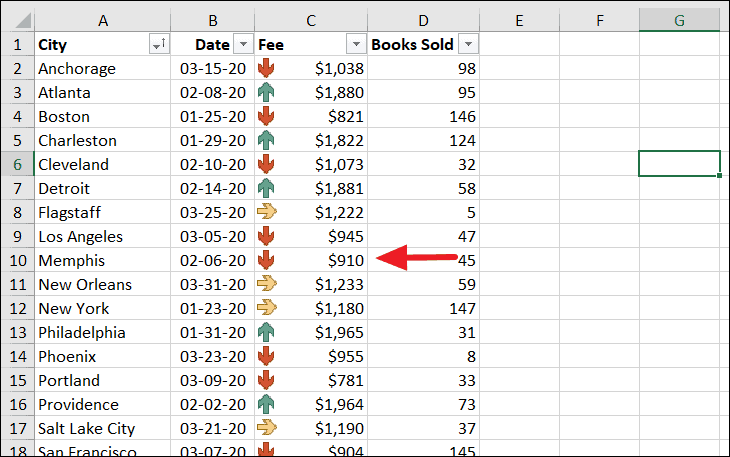730x457 pixels.
Task: Select books sold value 146
Action: coord(423,116)
